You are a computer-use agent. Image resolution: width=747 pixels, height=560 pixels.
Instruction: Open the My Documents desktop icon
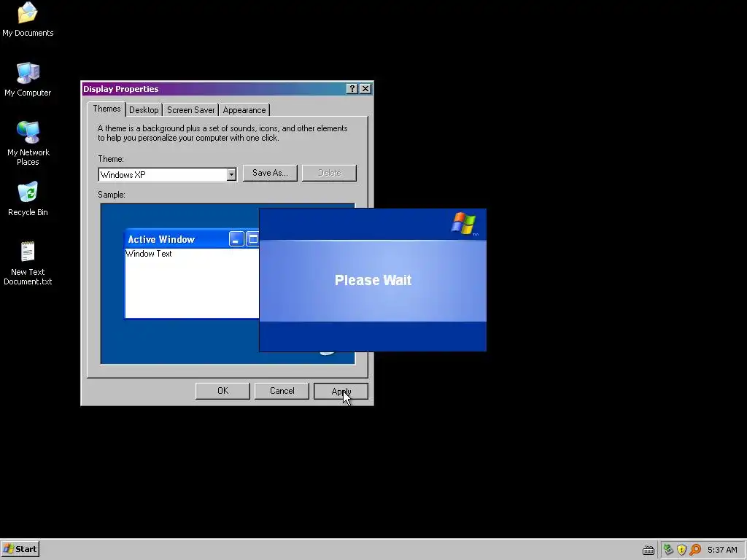[28, 19]
